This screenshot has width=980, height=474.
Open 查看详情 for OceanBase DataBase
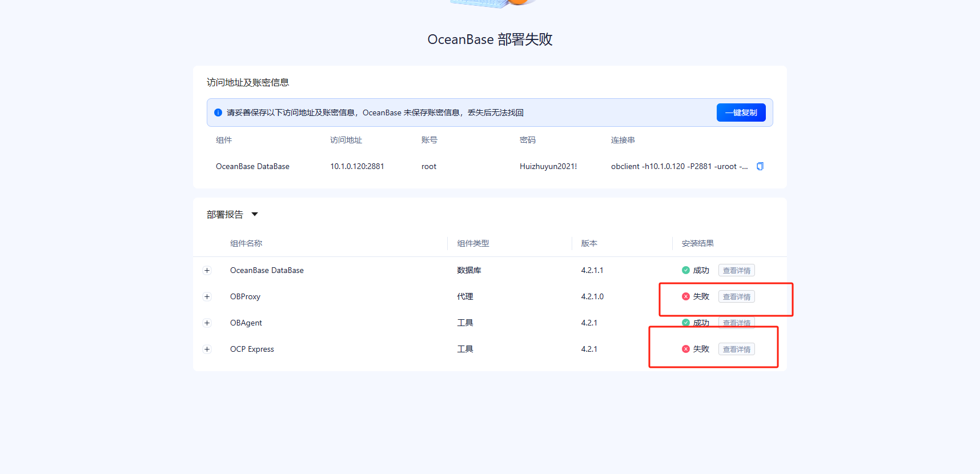pos(737,270)
